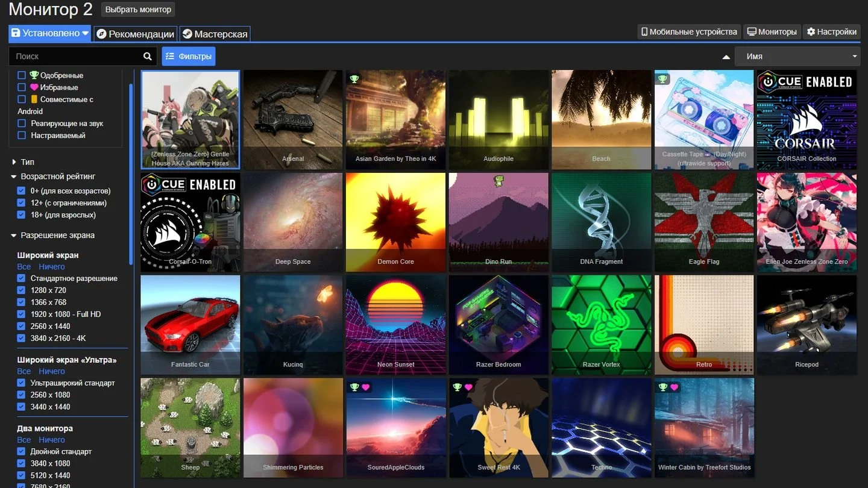The image size is (868, 488).
Task: Open the Мастерская tab
Action: 215,34
